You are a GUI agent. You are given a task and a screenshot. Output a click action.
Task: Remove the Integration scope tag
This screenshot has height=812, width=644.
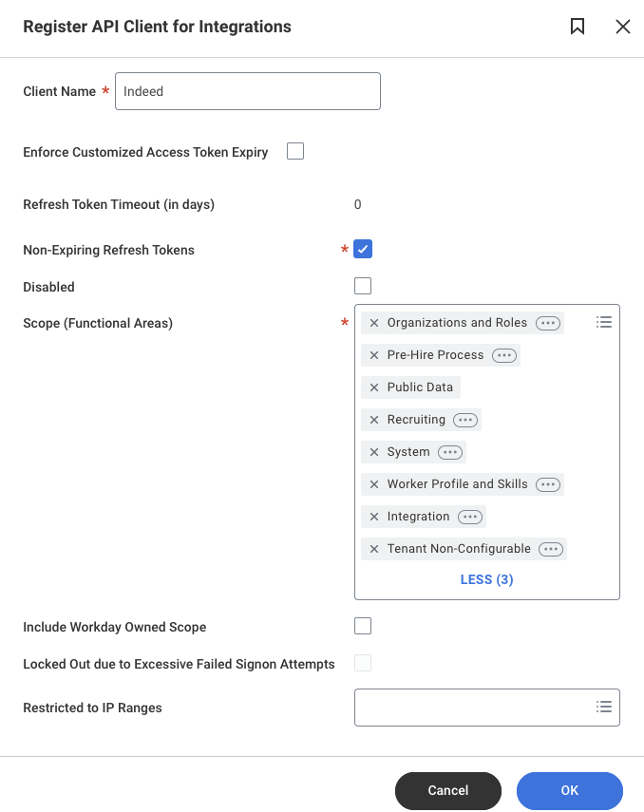[x=374, y=517]
